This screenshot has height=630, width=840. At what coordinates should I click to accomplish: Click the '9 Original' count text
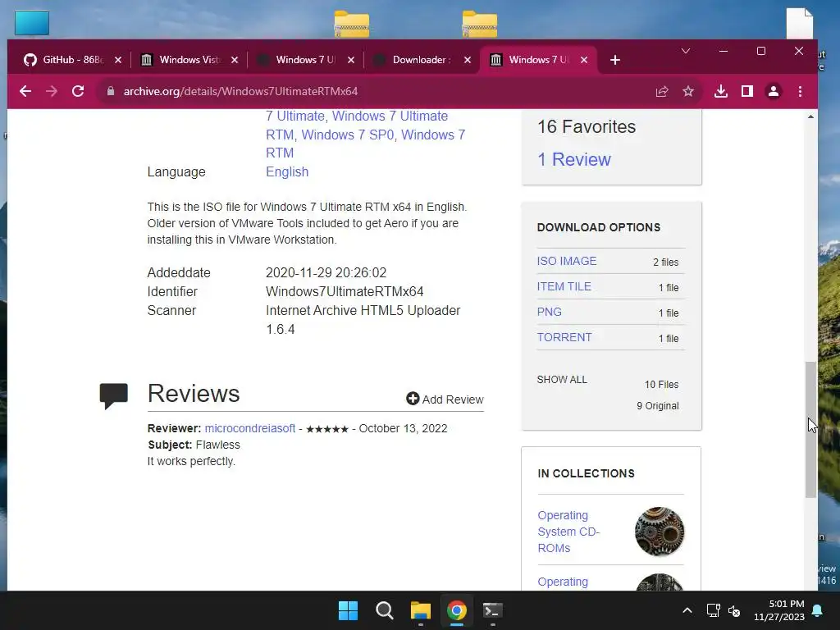tap(657, 406)
